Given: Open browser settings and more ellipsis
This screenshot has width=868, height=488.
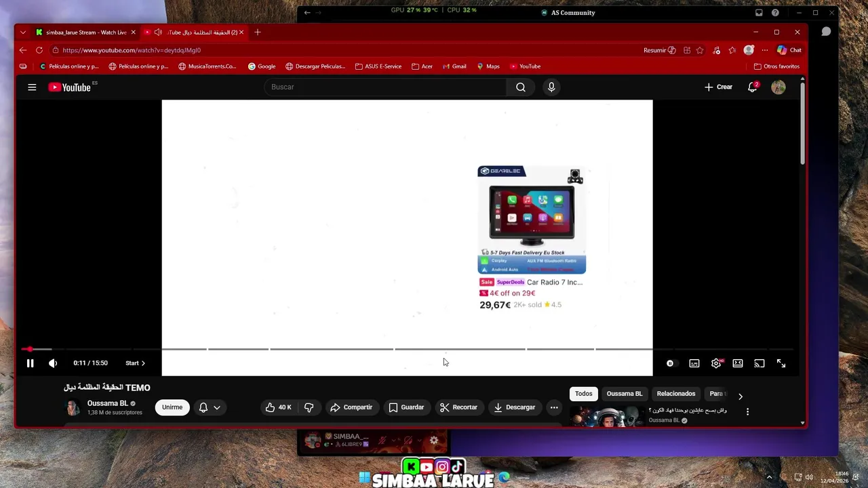Looking at the screenshot, I should click(x=765, y=50).
